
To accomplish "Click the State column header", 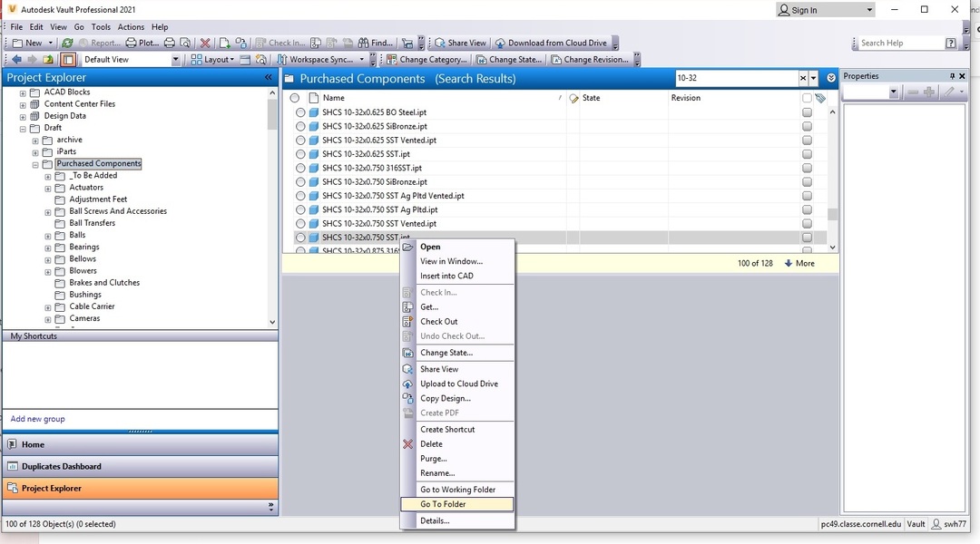I will click(592, 98).
